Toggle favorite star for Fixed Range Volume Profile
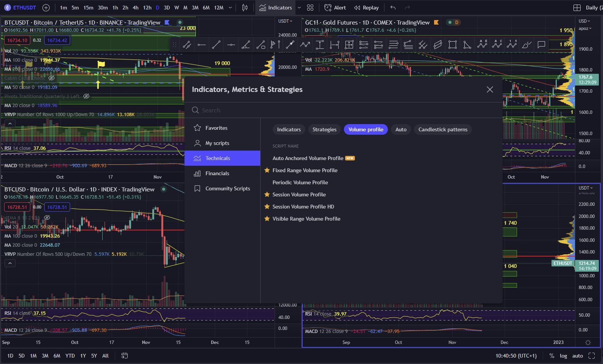The width and height of the screenshot is (603, 364). point(267,170)
